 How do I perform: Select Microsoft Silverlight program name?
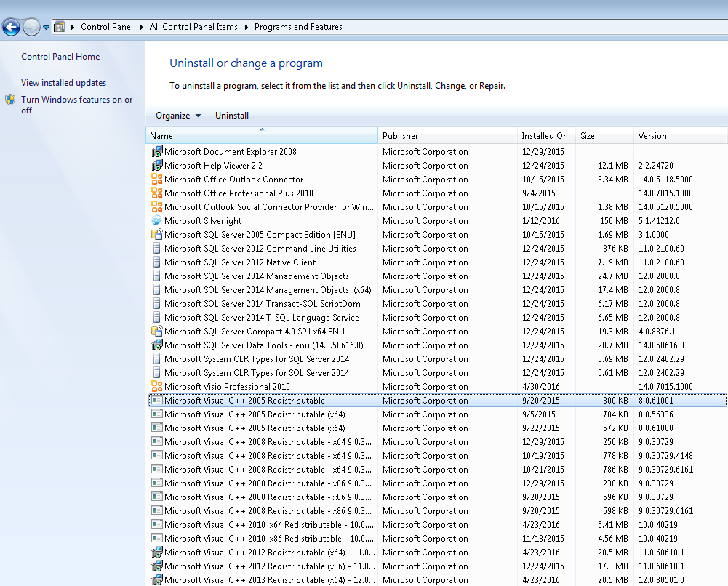(x=203, y=221)
